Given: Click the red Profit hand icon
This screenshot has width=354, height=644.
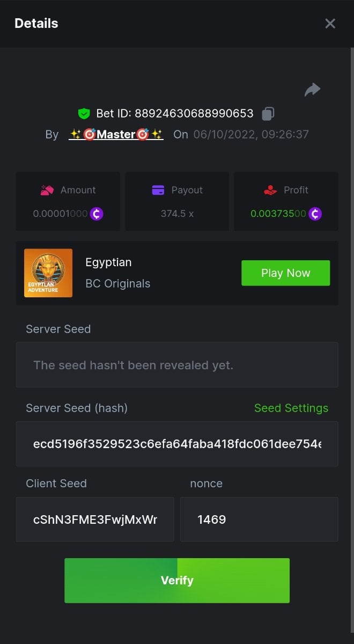Looking at the screenshot, I should coord(269,190).
